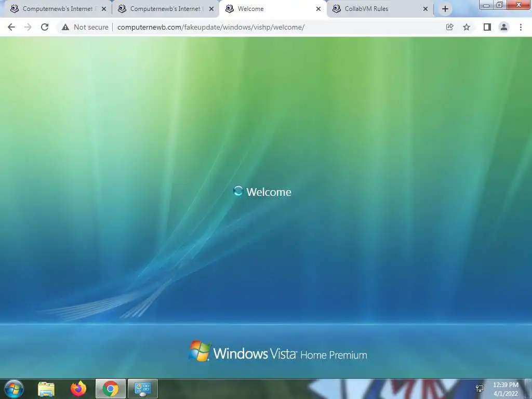Minimize the Chrome window
The height and width of the screenshot is (399, 532).
tap(486, 5)
